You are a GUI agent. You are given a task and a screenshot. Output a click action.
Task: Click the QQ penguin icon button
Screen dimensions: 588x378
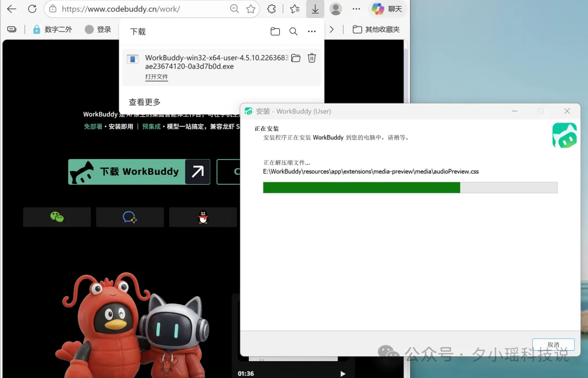click(x=203, y=217)
